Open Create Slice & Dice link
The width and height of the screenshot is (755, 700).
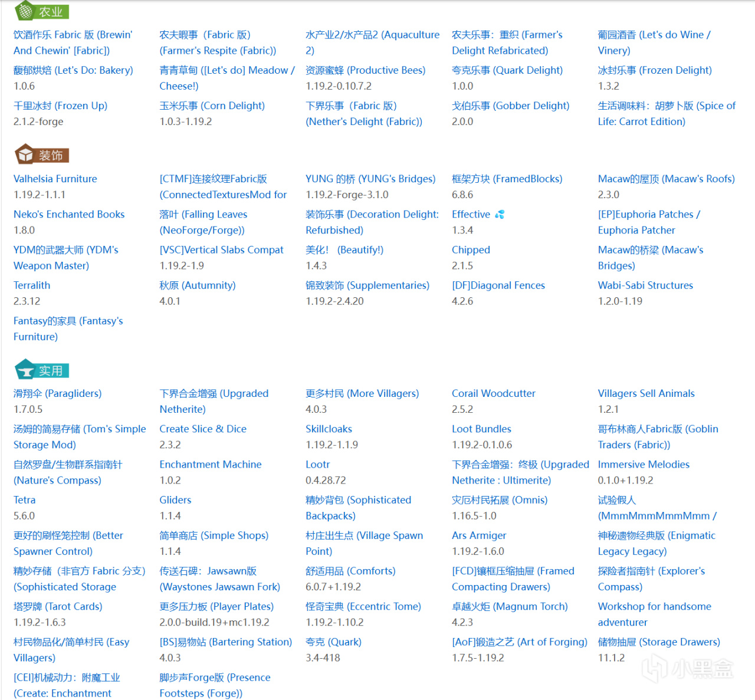pyautogui.click(x=203, y=429)
